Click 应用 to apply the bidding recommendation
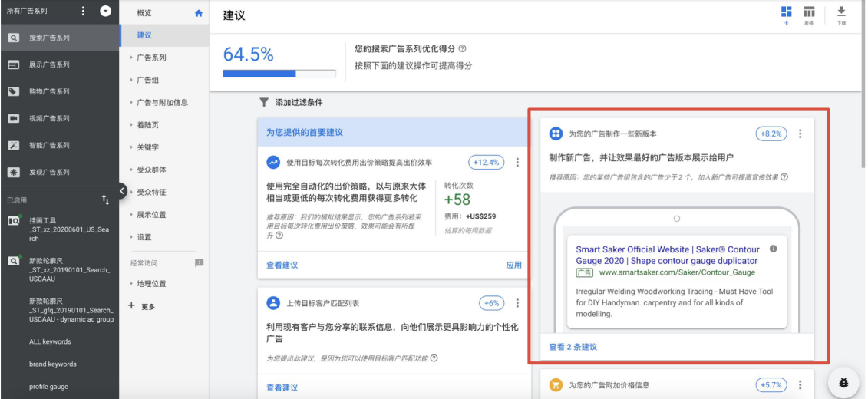The width and height of the screenshot is (868, 399). (x=513, y=265)
